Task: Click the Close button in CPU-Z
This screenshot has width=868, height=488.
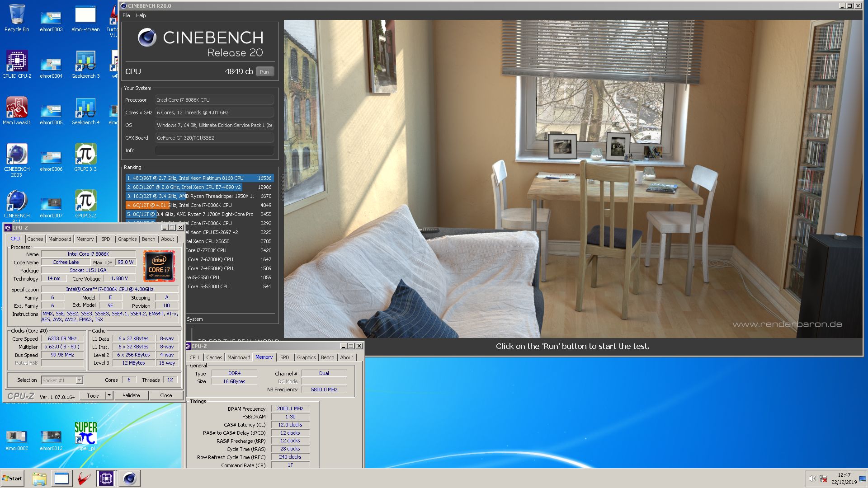Action: (x=166, y=395)
